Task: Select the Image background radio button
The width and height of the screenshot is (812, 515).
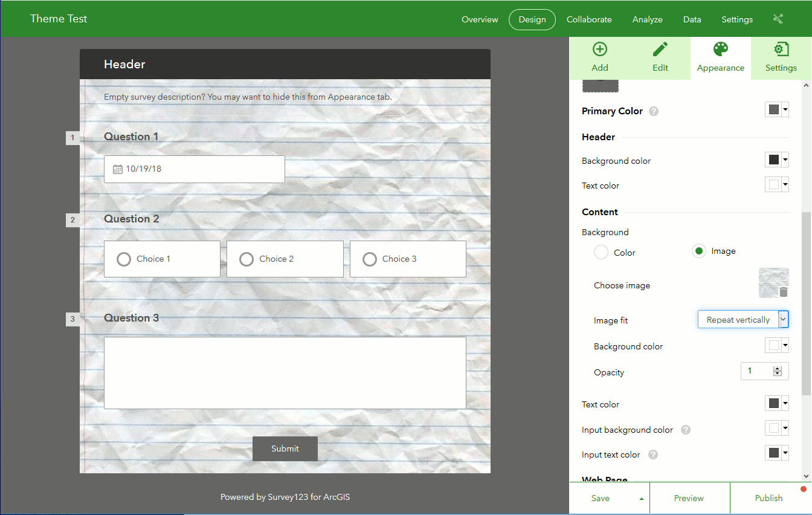Action: [699, 251]
